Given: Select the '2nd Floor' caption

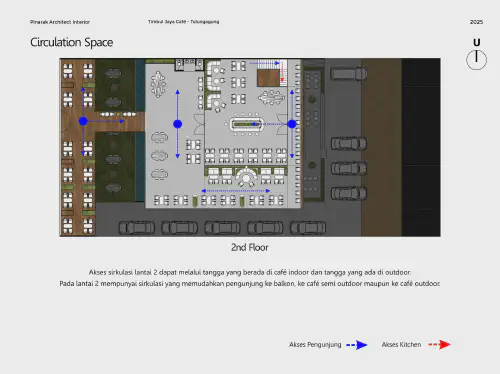Looking at the screenshot, I should [250, 247].
